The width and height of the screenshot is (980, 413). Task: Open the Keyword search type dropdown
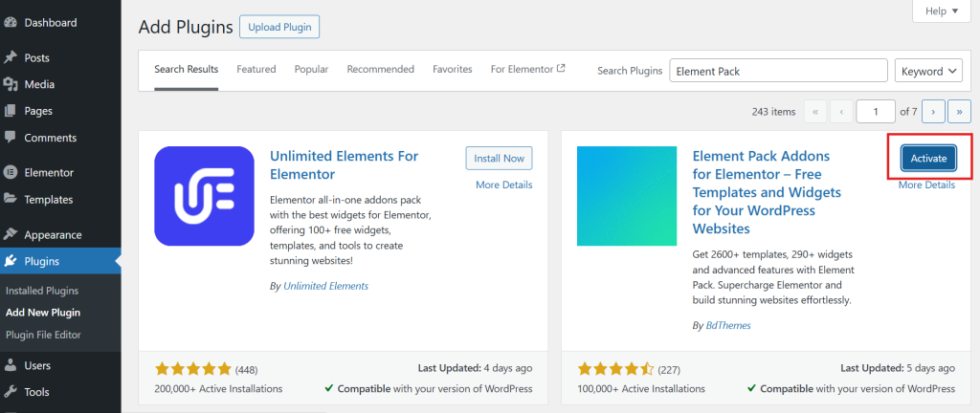tap(930, 71)
